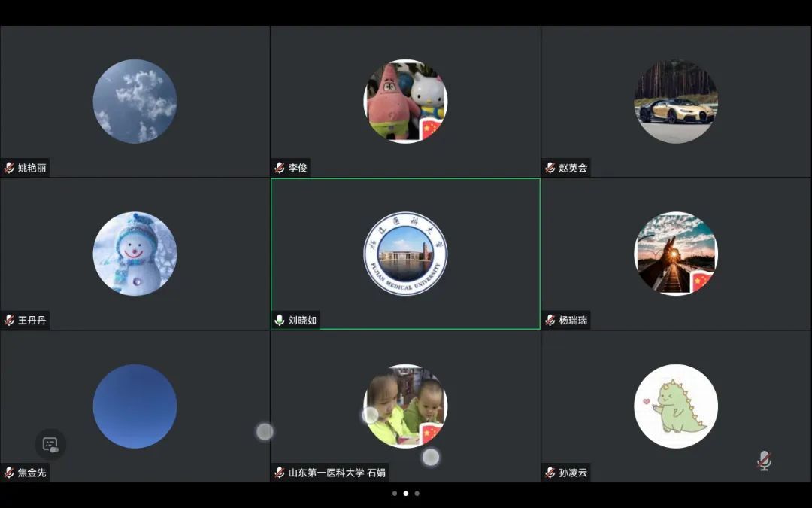Unmute using the floating crossed-out microphone icon

click(x=764, y=461)
